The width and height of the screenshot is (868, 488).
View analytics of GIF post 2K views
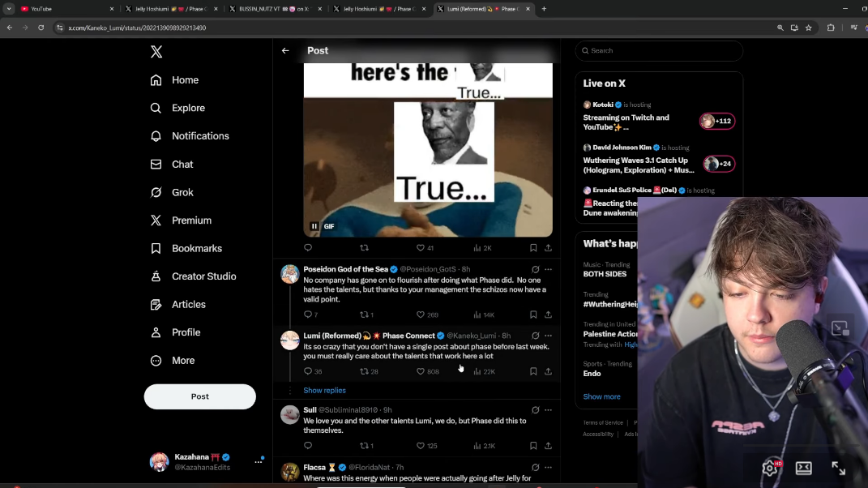(x=483, y=247)
